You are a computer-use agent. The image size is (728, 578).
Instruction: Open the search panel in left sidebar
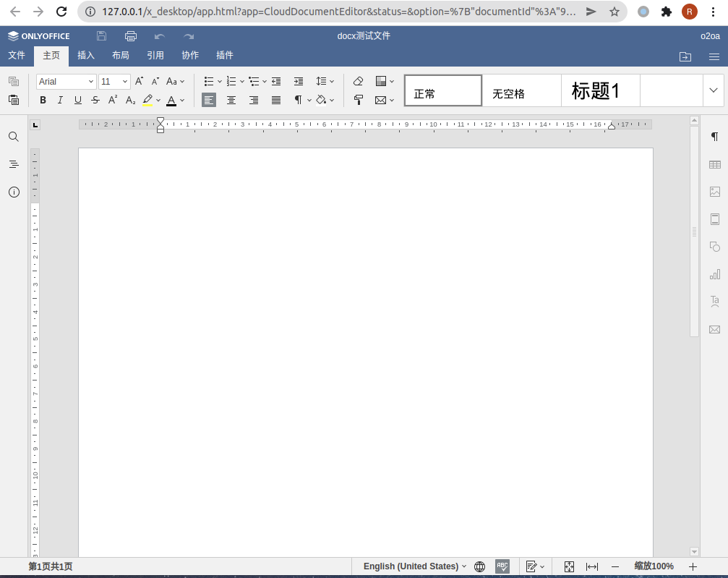(x=14, y=137)
